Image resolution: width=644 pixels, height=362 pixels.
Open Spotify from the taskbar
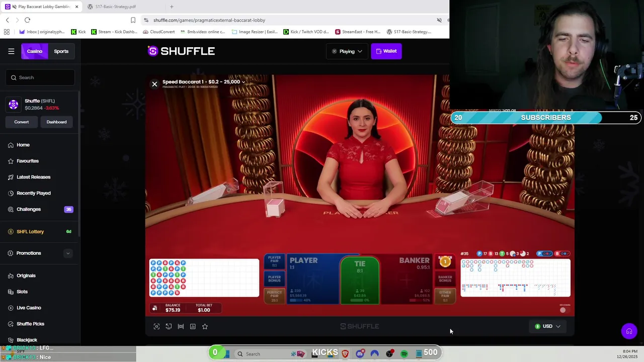pyautogui.click(x=404, y=354)
